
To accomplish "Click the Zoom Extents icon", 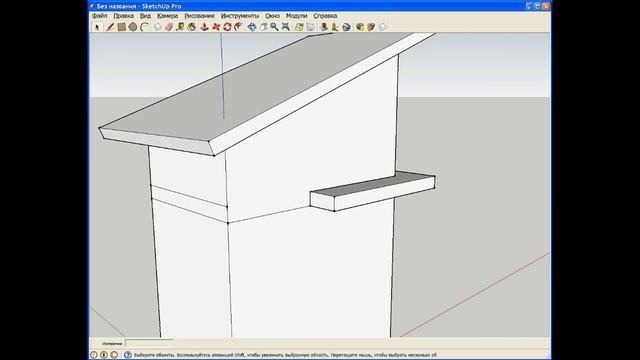I will click(286, 27).
